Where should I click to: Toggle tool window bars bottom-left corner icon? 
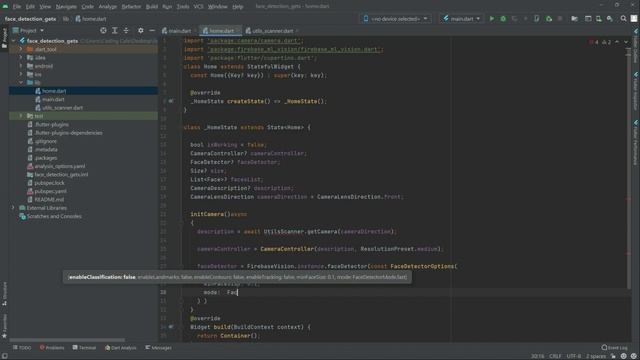point(4,356)
